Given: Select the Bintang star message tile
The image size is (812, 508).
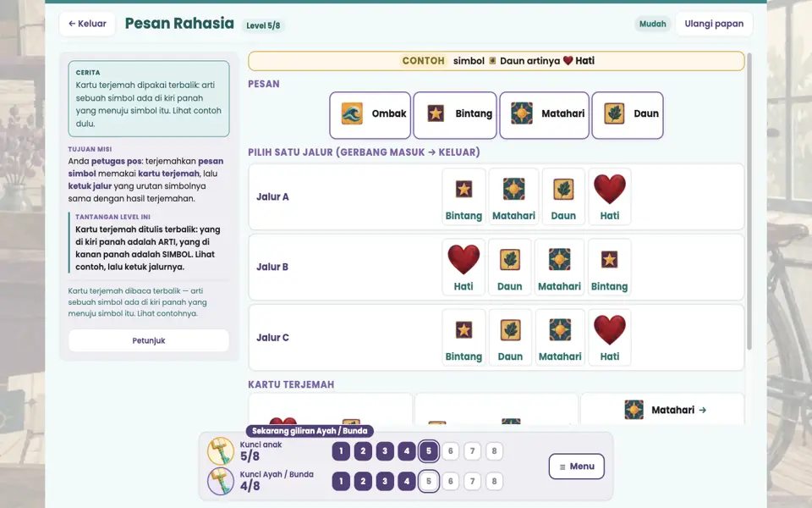Looking at the screenshot, I should (455, 115).
